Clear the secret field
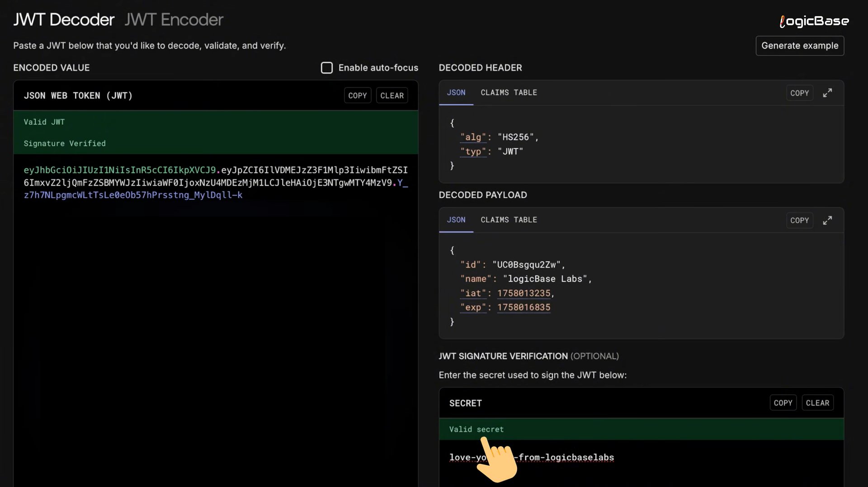 click(817, 403)
